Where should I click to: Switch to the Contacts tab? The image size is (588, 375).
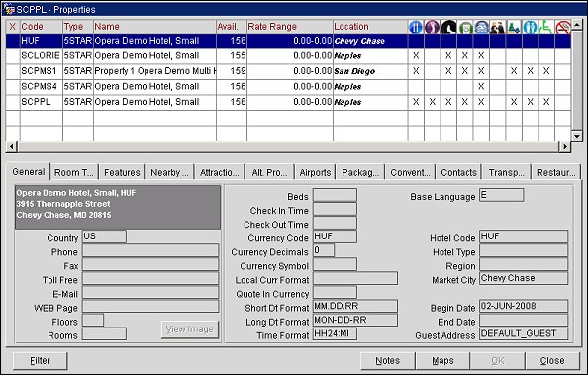click(x=458, y=173)
